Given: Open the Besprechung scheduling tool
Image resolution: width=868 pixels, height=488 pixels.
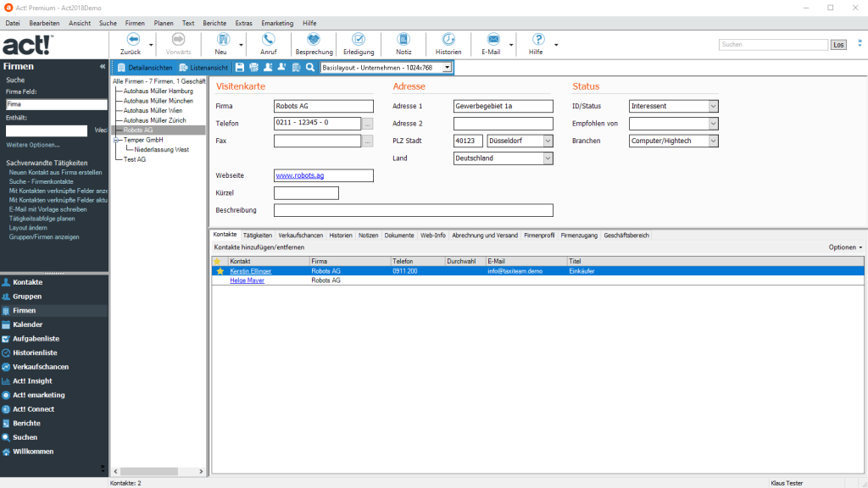Looking at the screenshot, I should tap(313, 44).
